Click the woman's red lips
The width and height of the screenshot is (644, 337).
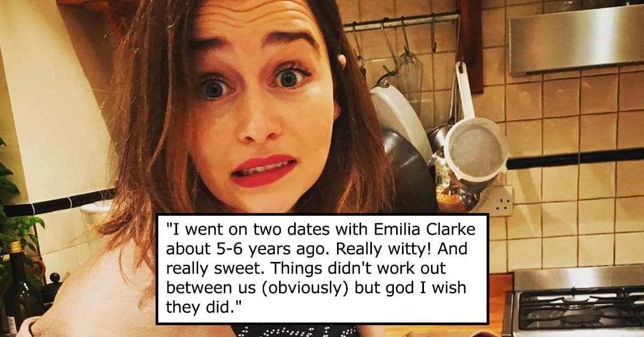(264, 170)
